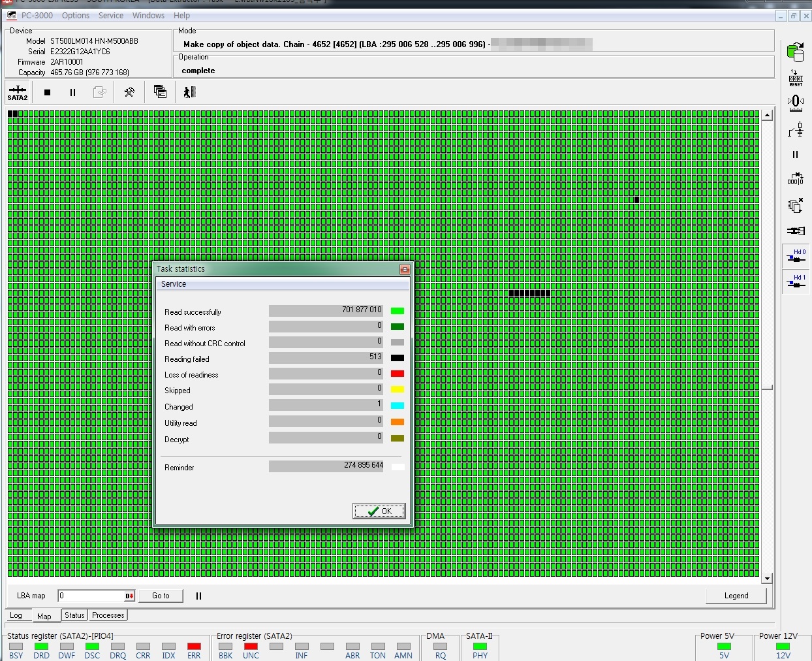
Task: Toggle head Hd 1
Action: pyautogui.click(x=796, y=282)
